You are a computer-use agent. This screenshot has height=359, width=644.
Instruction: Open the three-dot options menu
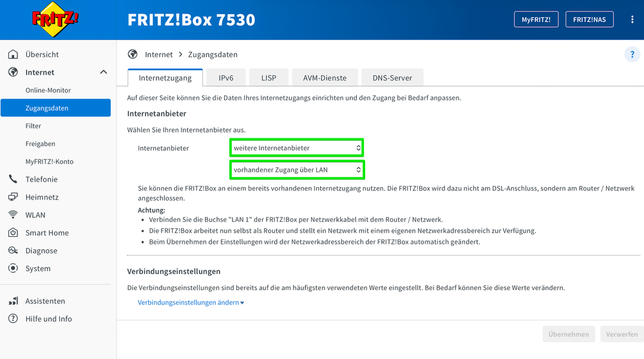pos(632,20)
